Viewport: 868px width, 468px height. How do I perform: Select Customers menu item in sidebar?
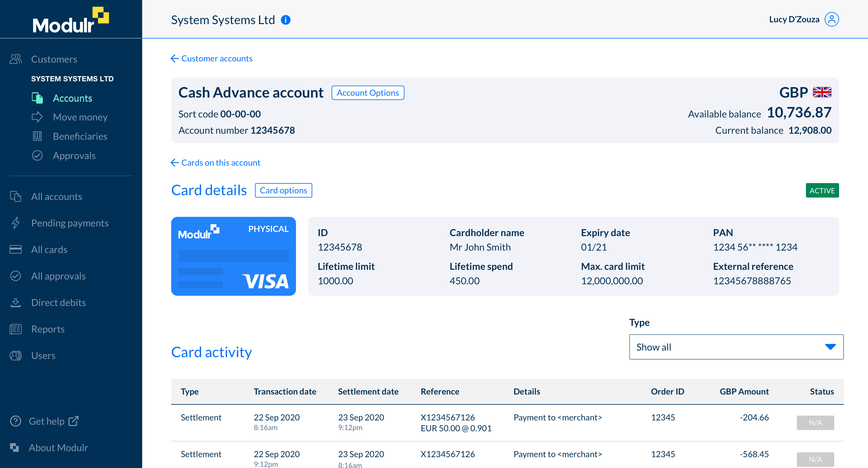pyautogui.click(x=54, y=59)
